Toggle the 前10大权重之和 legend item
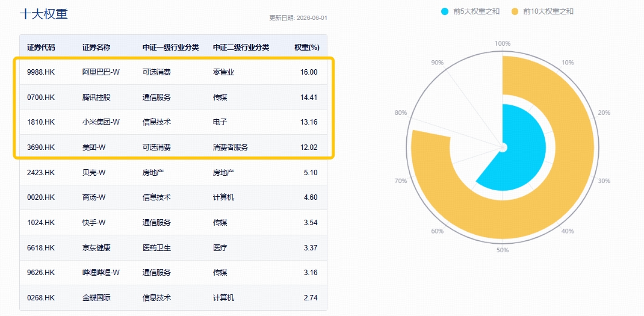This screenshot has width=644, height=316. pos(541,11)
